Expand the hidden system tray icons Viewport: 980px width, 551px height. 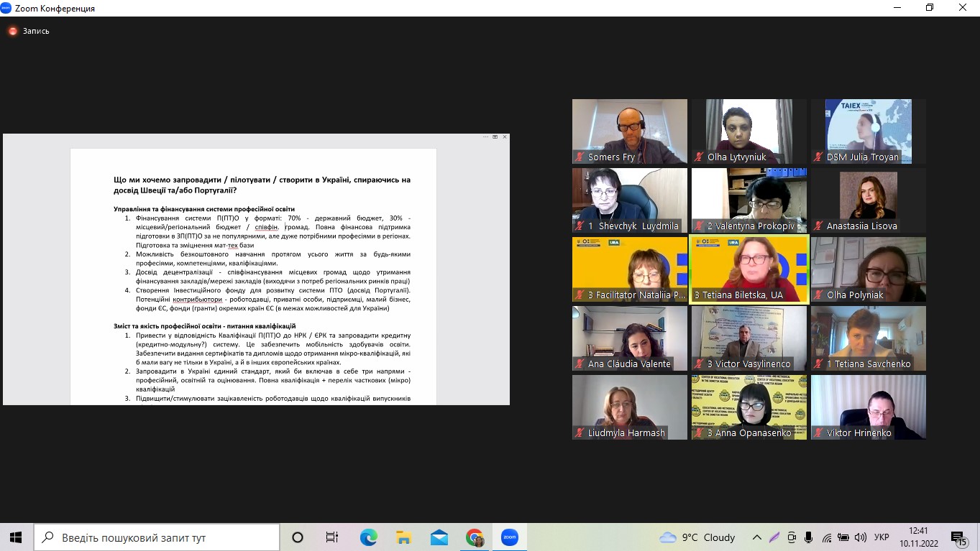click(x=757, y=537)
